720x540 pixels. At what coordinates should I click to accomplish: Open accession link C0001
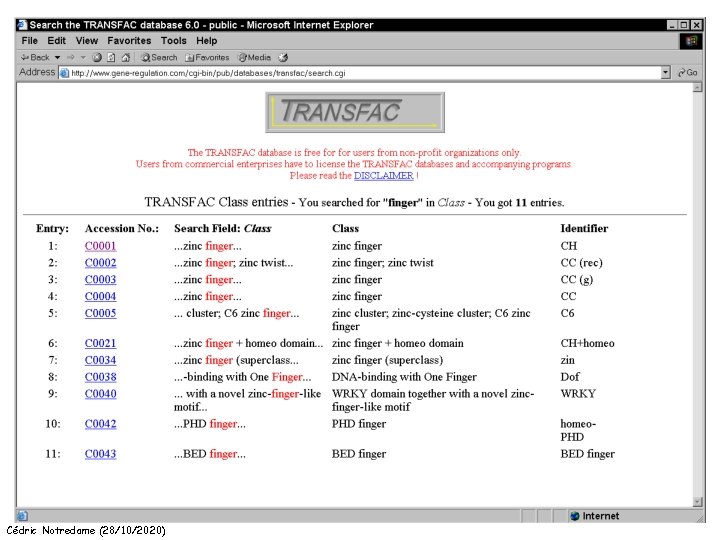click(x=100, y=246)
